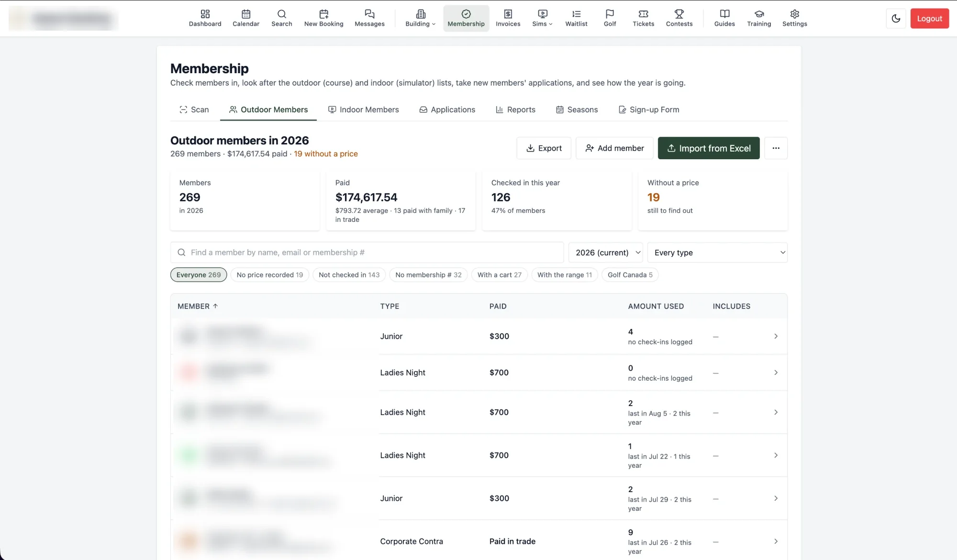957x560 pixels.
Task: Open Messages in top nav
Action: 369,18
